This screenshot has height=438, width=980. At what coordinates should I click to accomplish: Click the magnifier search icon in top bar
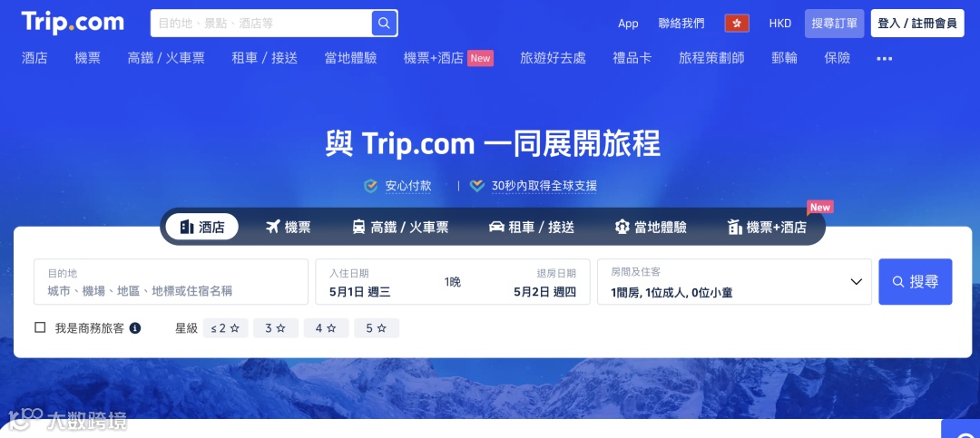[x=385, y=24]
